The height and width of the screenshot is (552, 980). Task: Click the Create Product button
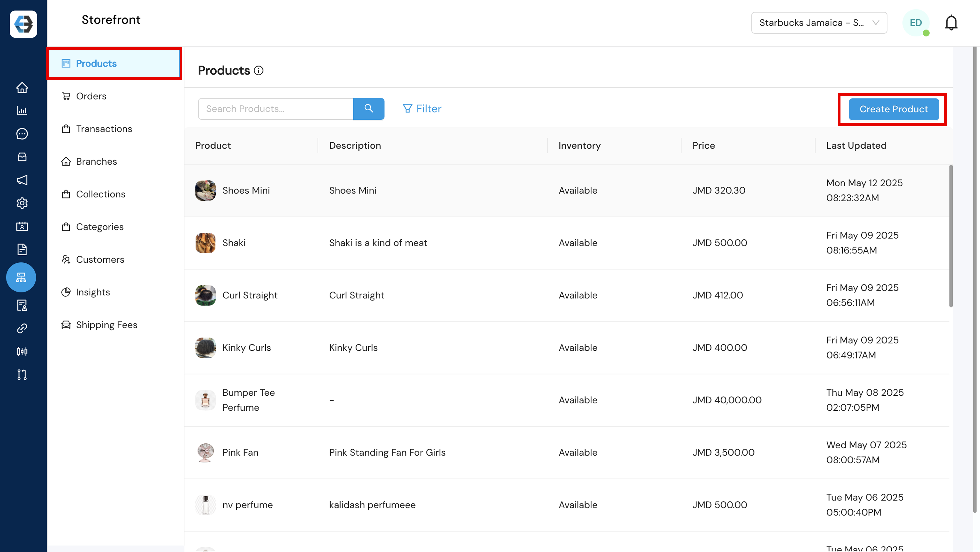pos(894,109)
